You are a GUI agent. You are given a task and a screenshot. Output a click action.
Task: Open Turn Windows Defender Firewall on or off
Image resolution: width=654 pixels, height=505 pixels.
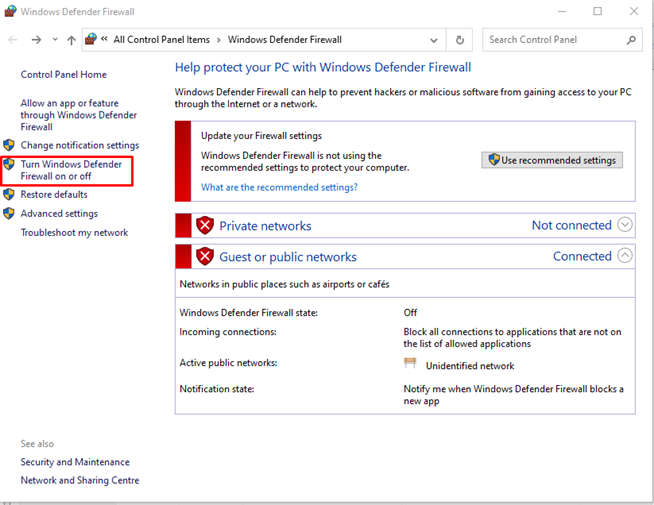coord(71,170)
